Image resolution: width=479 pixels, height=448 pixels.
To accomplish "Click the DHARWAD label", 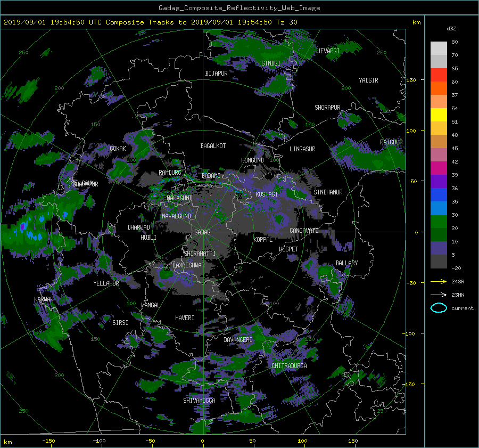I will [139, 227].
